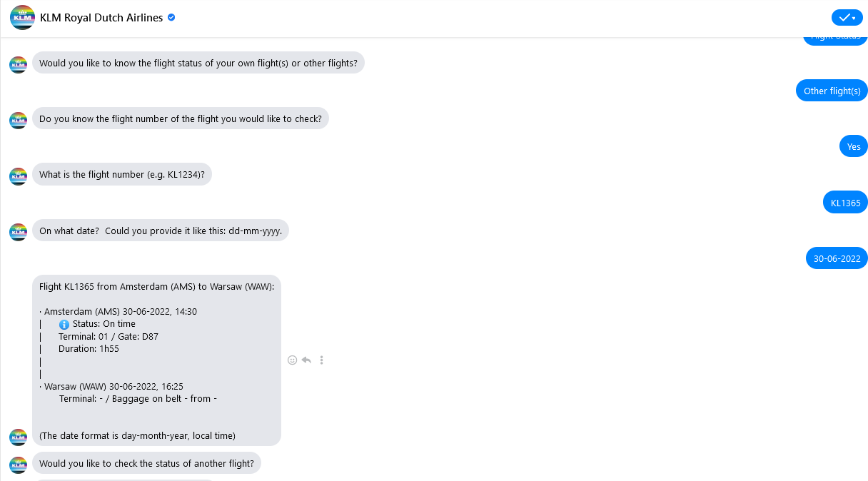Select the '30-06-2022' sent message bubble
Image resolution: width=868 pixels, height=481 pixels.
[x=837, y=258]
